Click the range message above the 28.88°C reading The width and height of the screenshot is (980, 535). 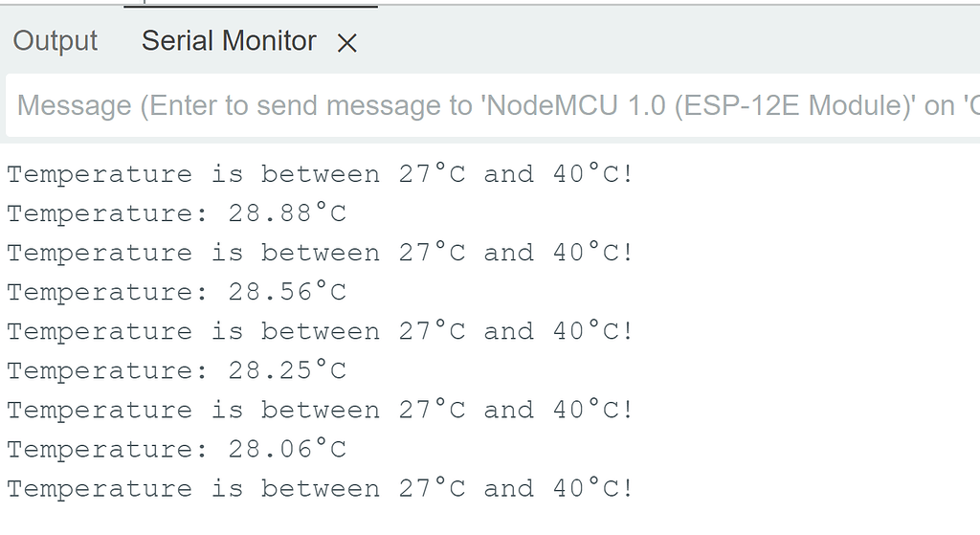321,174
